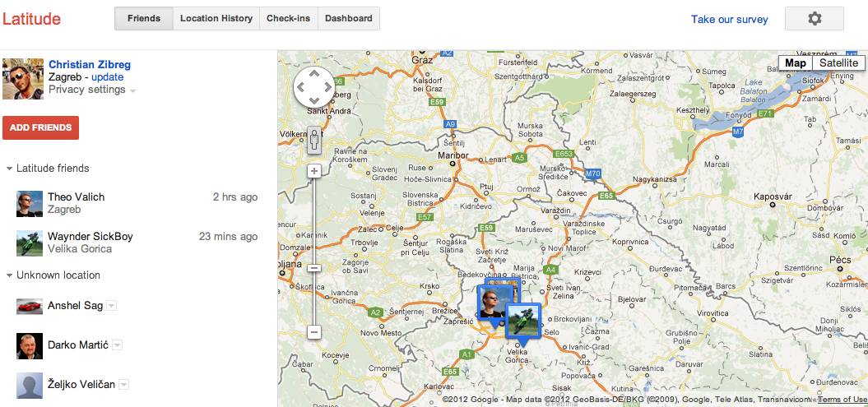Screen dimensions: 868x407
Task: Switch map to Satellite view
Action: point(838,63)
